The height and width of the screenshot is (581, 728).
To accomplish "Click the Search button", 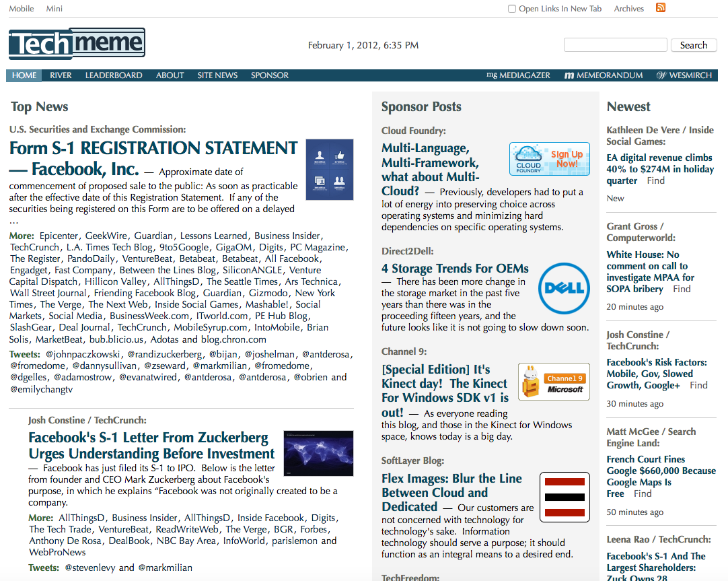I will [x=694, y=44].
